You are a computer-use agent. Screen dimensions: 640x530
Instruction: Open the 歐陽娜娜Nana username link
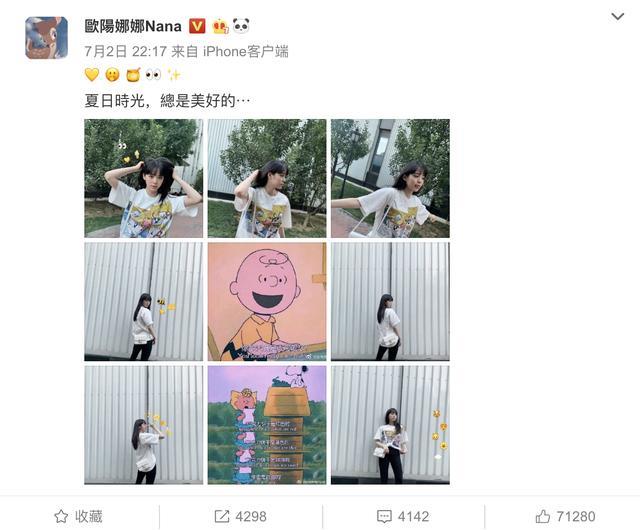tap(133, 27)
